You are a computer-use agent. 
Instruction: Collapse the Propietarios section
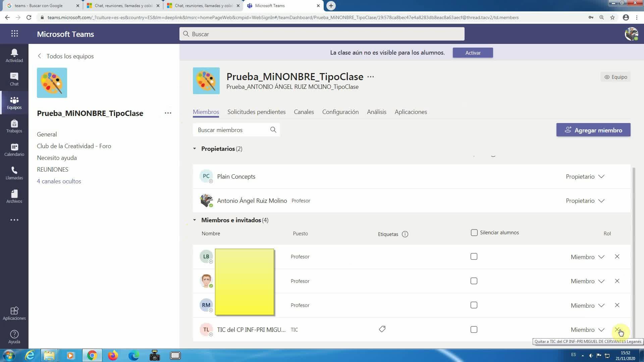tap(195, 148)
